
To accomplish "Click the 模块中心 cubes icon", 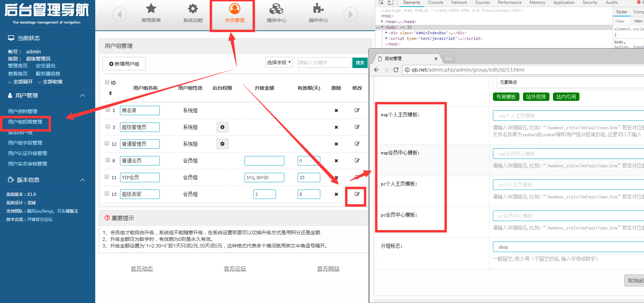I will click(x=276, y=9).
